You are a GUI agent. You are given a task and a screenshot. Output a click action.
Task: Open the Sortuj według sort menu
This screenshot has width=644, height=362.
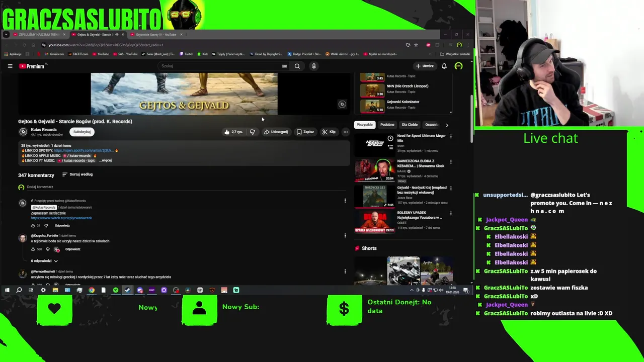pyautogui.click(x=77, y=174)
